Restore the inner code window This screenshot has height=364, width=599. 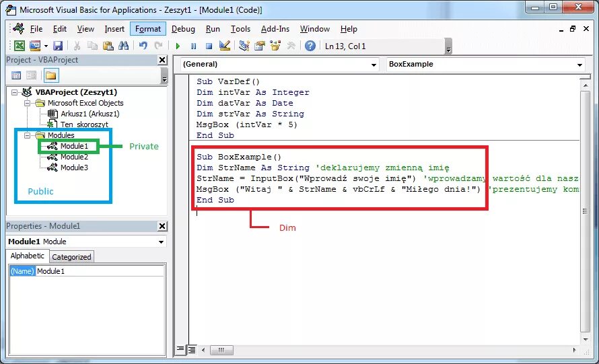click(x=573, y=29)
